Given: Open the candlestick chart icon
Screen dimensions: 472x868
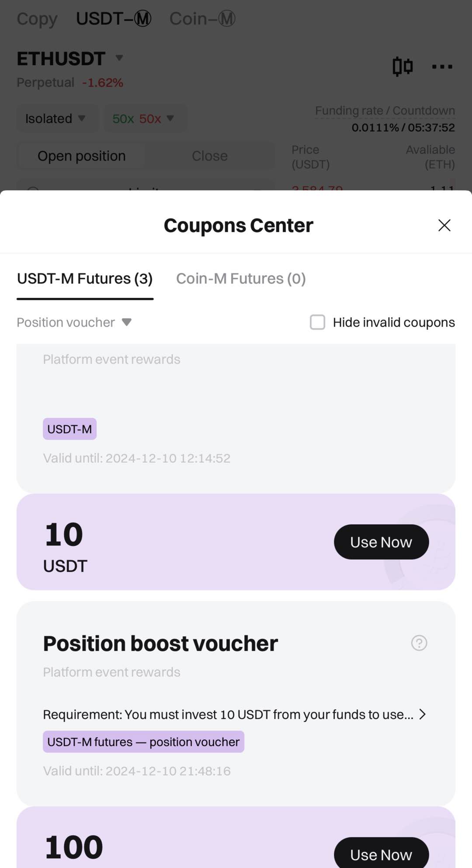Looking at the screenshot, I should (402, 66).
